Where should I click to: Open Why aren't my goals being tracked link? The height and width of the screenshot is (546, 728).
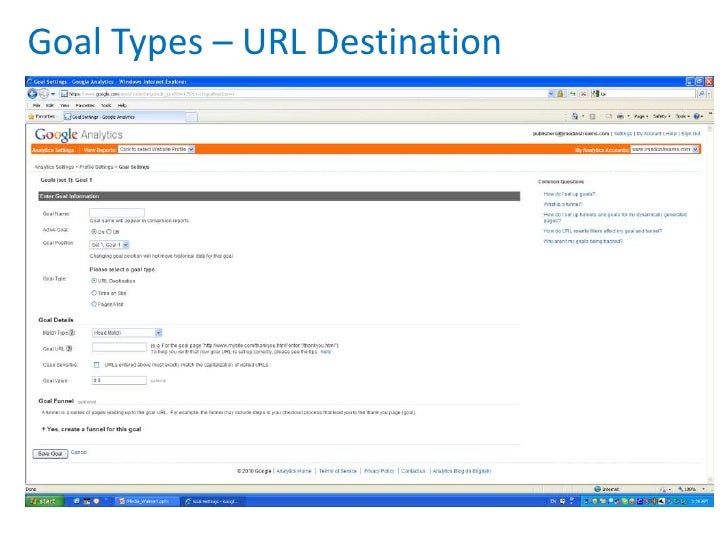click(583, 241)
